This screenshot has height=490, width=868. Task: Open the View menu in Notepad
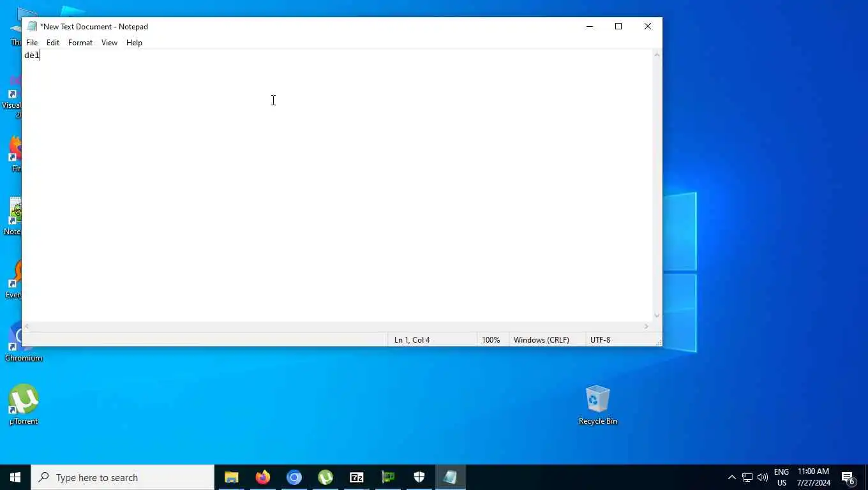[x=109, y=43]
